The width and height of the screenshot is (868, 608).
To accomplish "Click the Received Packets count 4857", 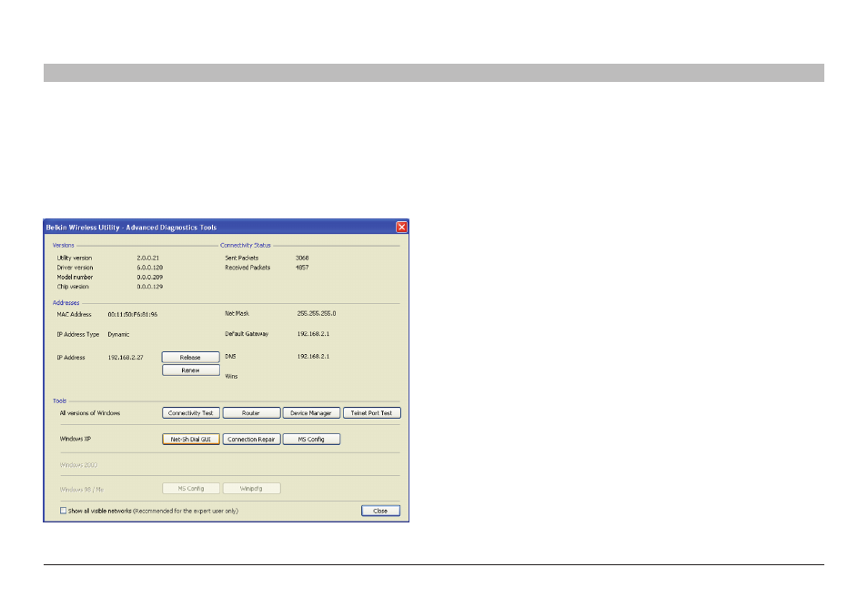I will click(x=302, y=268).
